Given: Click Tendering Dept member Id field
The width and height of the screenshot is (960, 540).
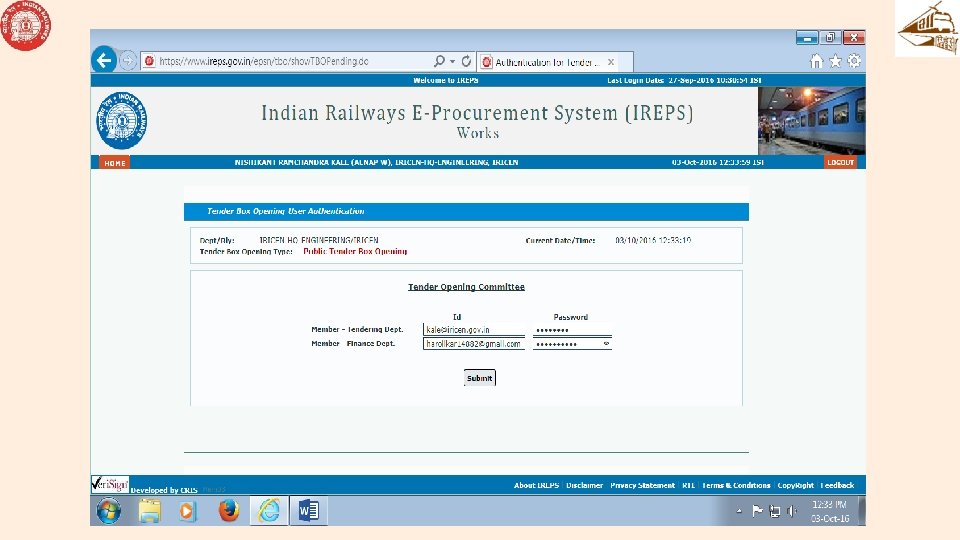Looking at the screenshot, I should pos(473,329).
